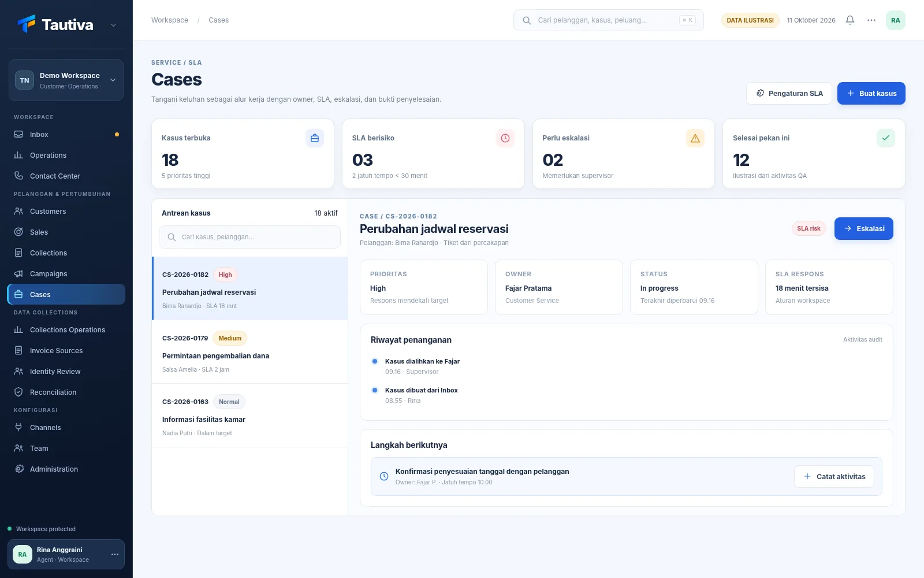Click the clock icon beside Konfirmasi penyesuaian tanggal
The width and height of the screenshot is (924, 578).
coord(384,476)
